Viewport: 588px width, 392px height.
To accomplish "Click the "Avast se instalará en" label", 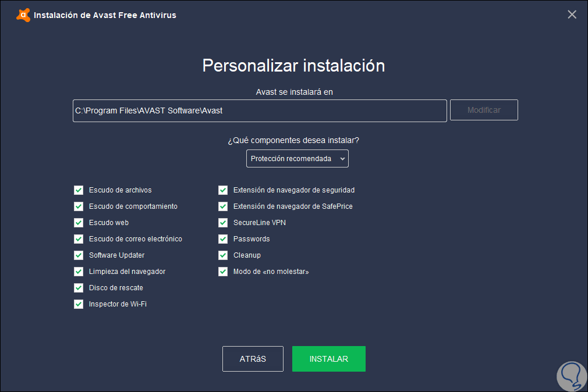I will pos(295,92).
